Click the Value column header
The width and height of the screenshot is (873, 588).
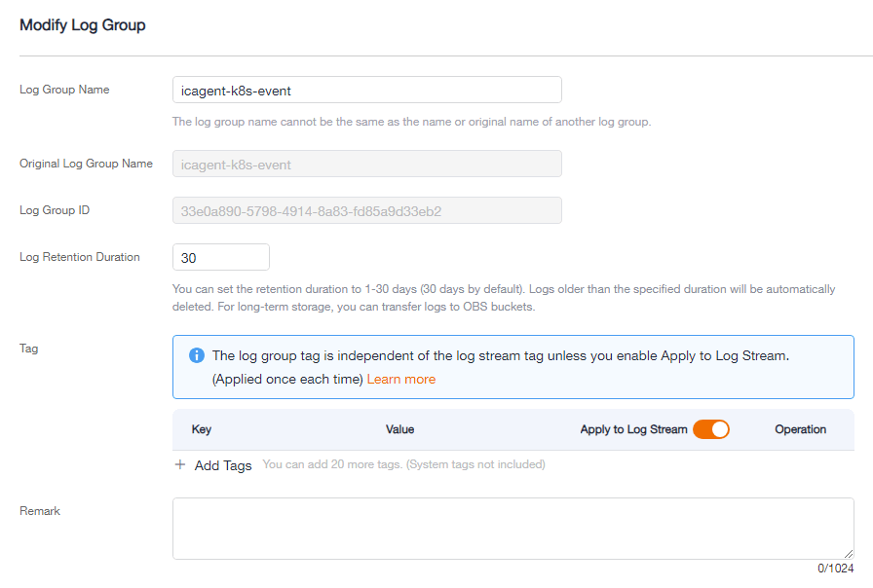pos(399,429)
